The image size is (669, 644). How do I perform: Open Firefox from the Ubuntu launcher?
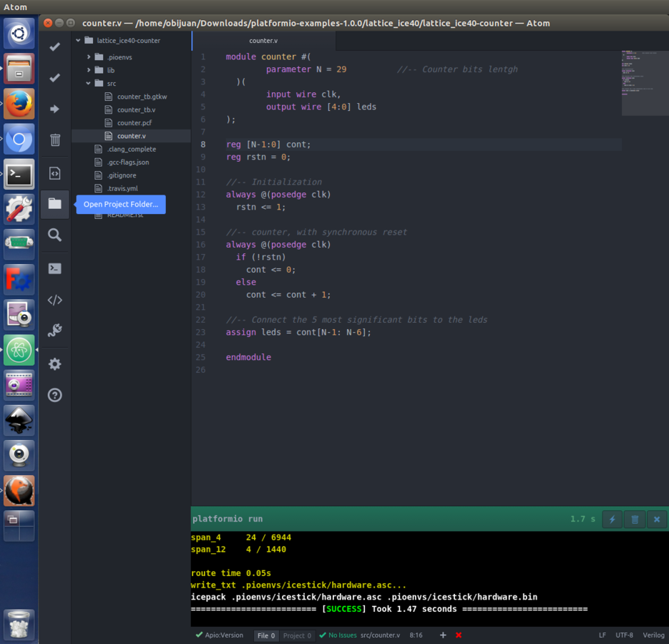(19, 104)
